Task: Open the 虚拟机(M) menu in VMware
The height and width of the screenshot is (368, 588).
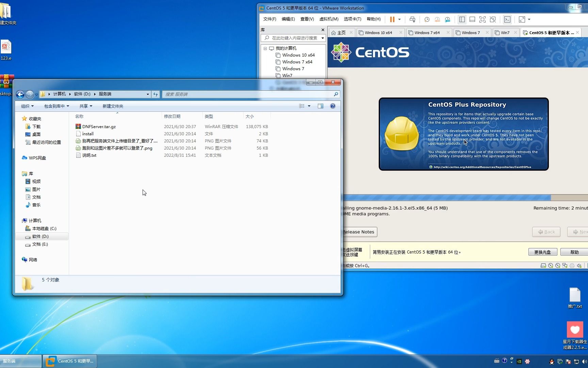Action: (329, 19)
